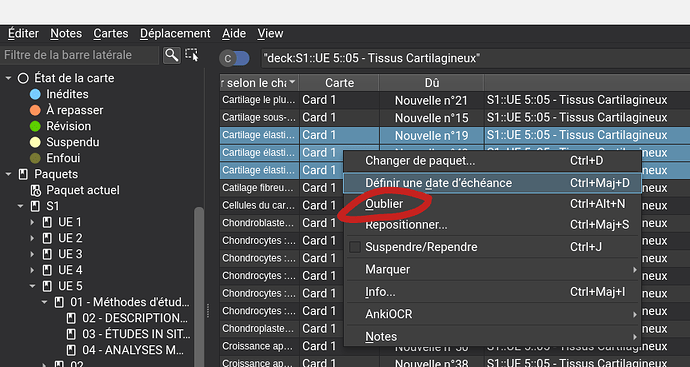Click the sidebar search magnifier icon

tap(172, 55)
